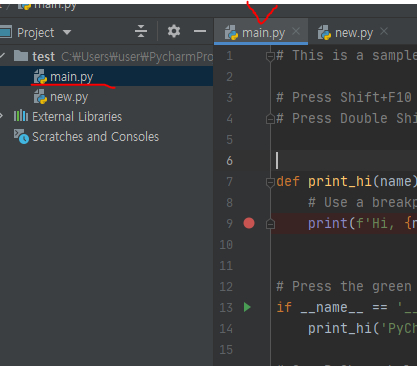Remove the breakpoint on line 9
This screenshot has width=417, height=366.
point(249,223)
